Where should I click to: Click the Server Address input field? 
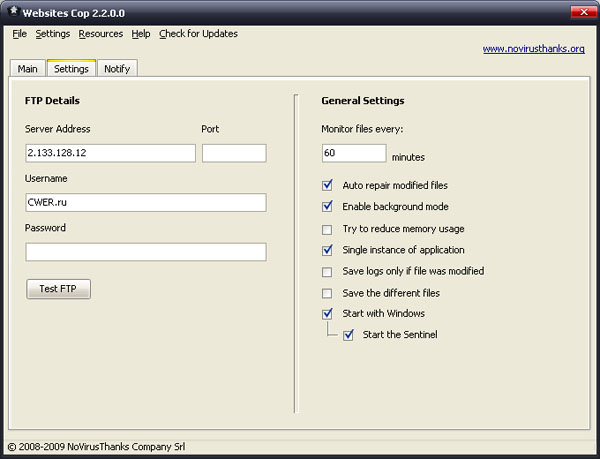point(111,153)
